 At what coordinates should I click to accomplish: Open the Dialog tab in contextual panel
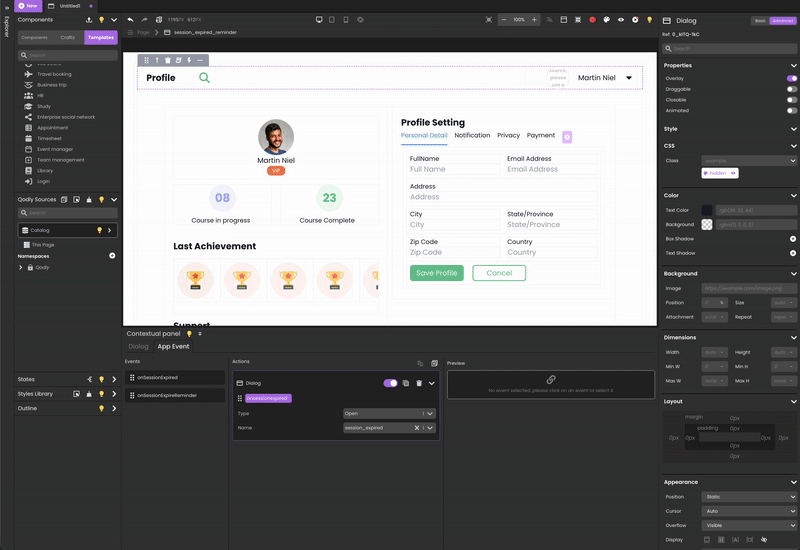pyautogui.click(x=138, y=347)
